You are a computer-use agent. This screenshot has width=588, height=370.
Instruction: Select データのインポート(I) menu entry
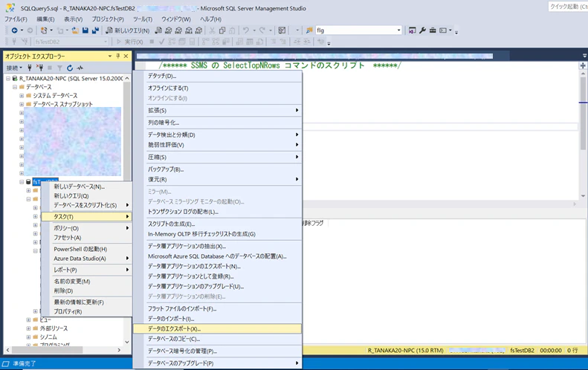point(217,319)
